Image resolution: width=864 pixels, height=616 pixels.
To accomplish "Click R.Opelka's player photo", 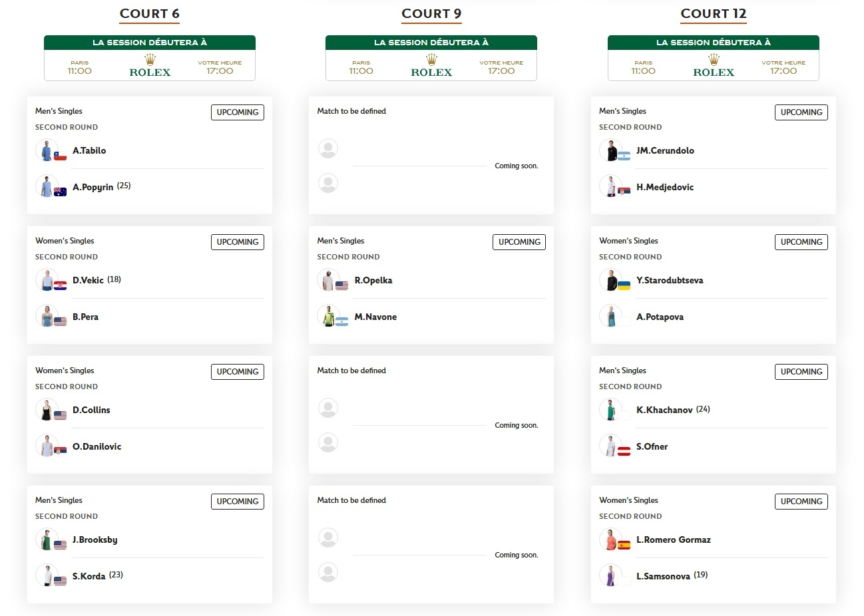I will pyautogui.click(x=328, y=280).
